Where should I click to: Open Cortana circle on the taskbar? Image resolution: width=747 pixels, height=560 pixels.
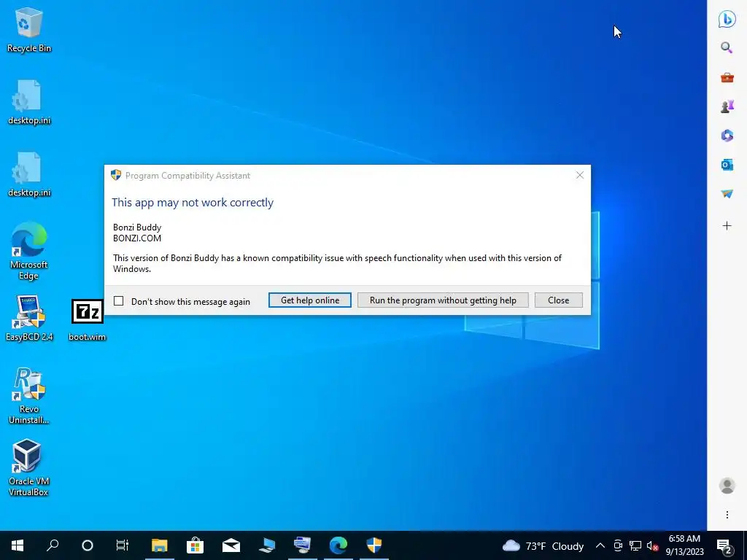[x=88, y=545]
